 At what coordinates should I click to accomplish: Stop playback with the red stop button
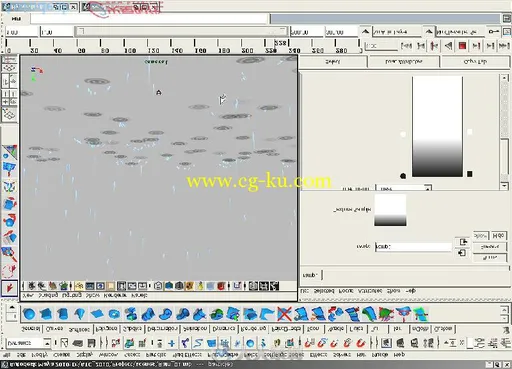pos(462,46)
